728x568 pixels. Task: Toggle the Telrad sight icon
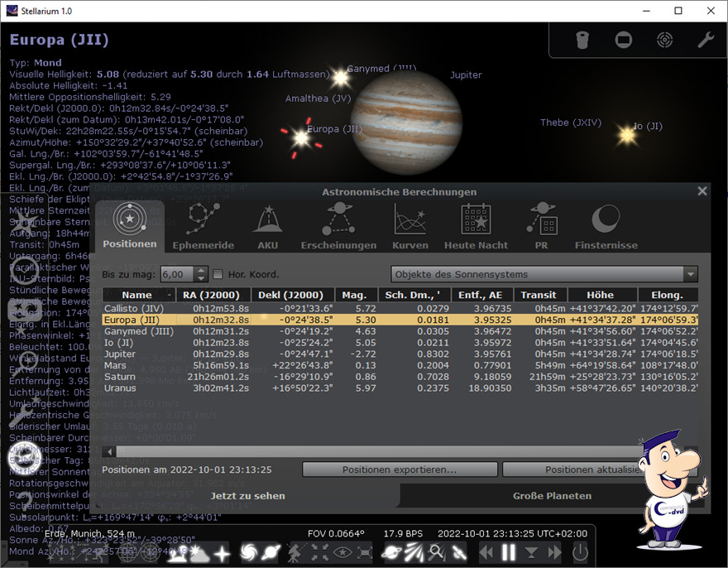tap(664, 40)
